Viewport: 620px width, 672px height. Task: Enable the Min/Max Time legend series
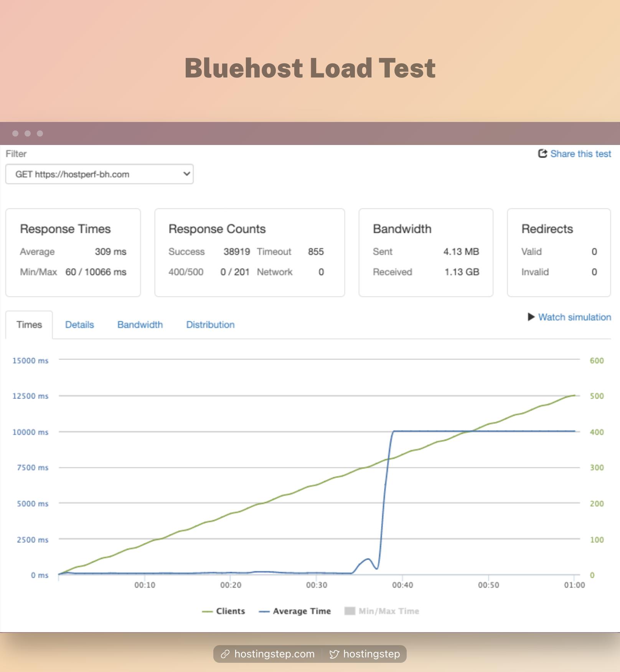tap(382, 611)
